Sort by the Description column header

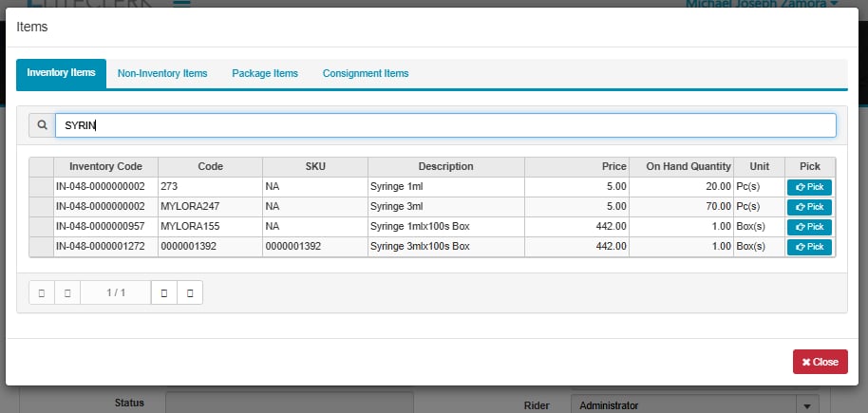(x=445, y=166)
